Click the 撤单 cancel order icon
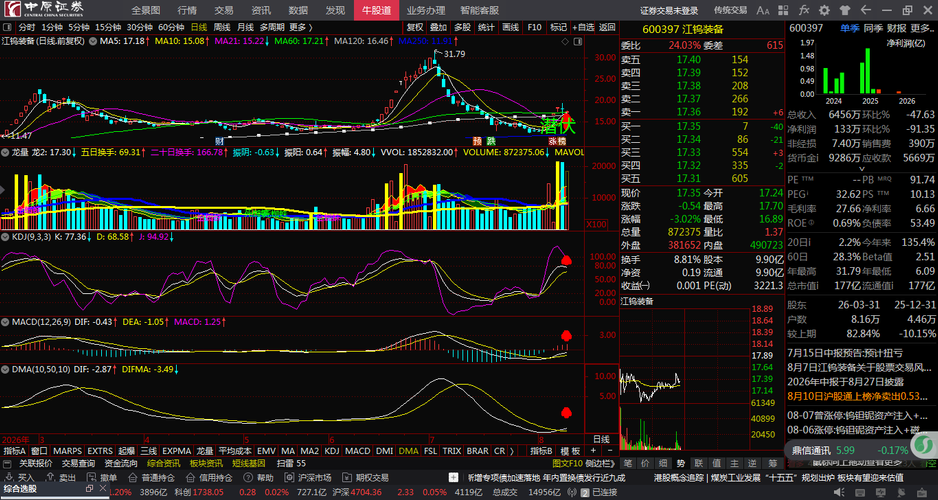Viewport: 938px width, 500px height. point(90,478)
